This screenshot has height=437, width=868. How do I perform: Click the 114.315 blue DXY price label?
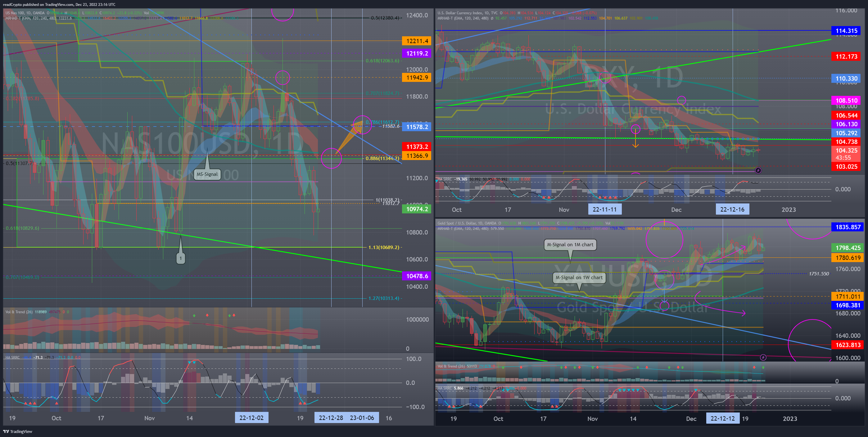coord(846,31)
